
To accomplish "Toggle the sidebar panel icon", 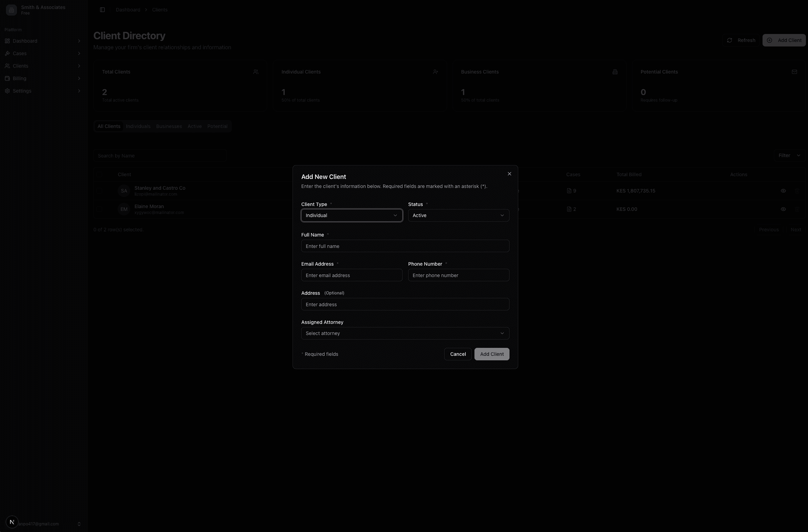I will 102,10.
